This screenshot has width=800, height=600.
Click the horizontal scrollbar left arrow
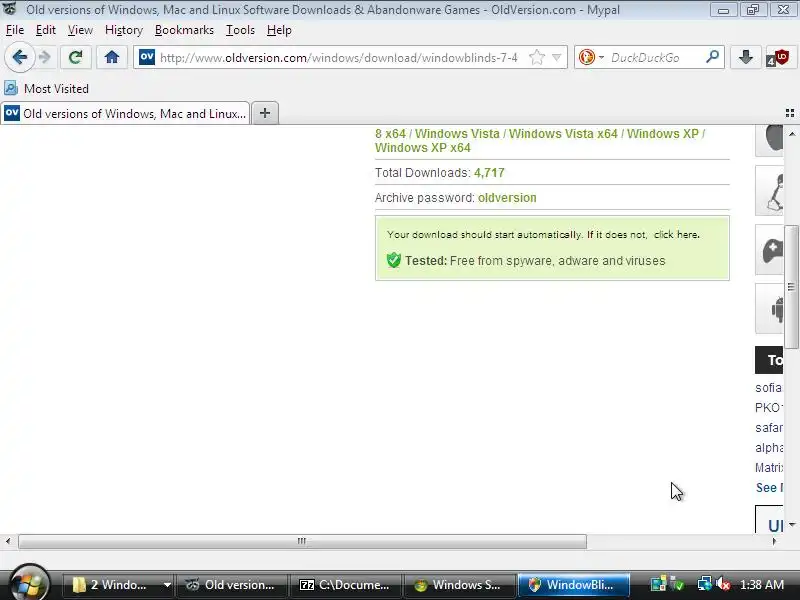[8, 541]
